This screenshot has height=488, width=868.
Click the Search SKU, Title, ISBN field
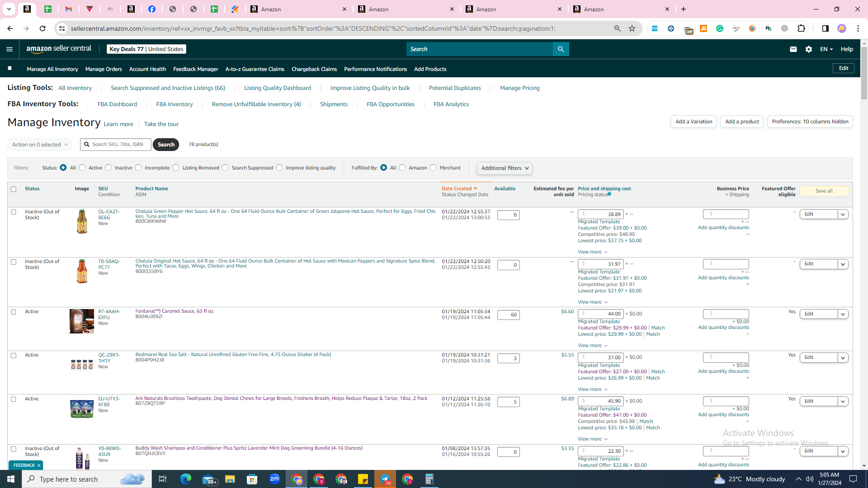pyautogui.click(x=116, y=145)
